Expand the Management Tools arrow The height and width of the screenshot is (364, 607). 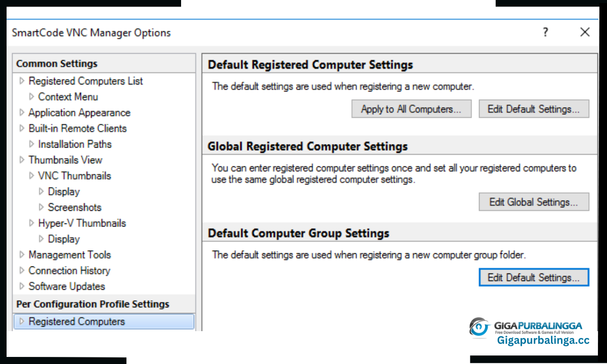coord(22,255)
